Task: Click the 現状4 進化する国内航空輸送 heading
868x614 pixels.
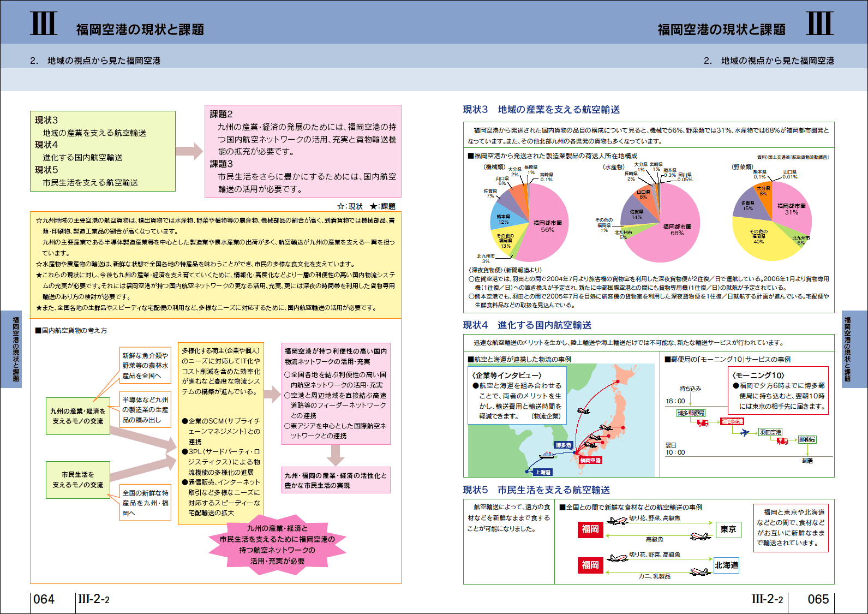Action: tap(527, 325)
